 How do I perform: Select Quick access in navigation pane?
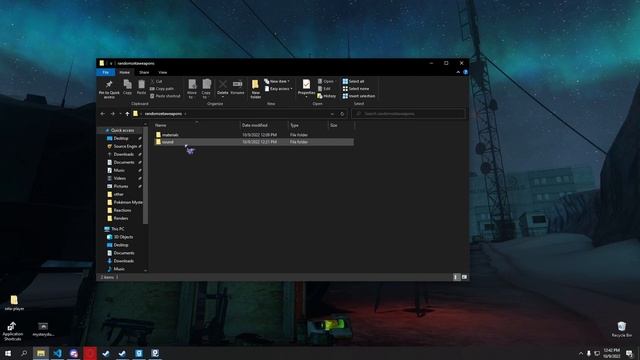coord(122,131)
